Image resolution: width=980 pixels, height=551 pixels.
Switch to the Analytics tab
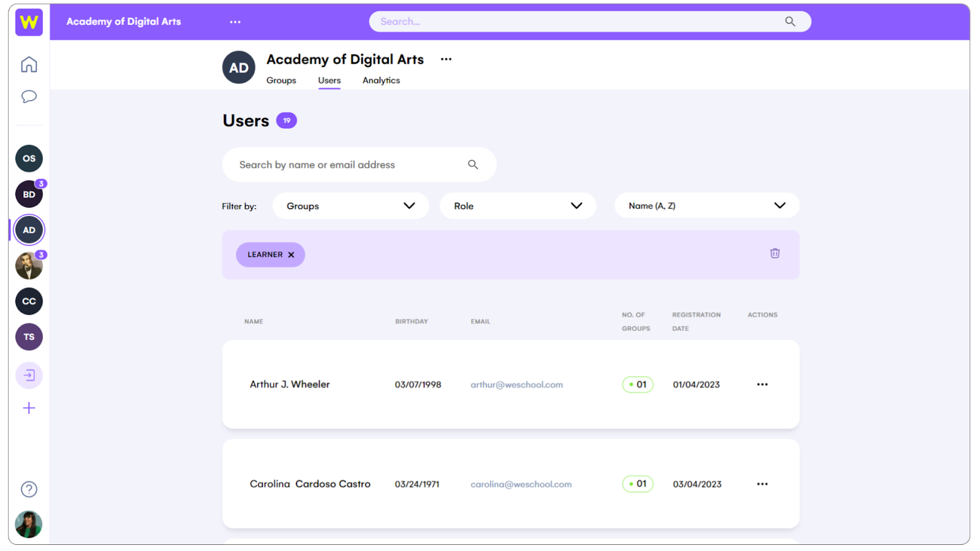pos(381,80)
